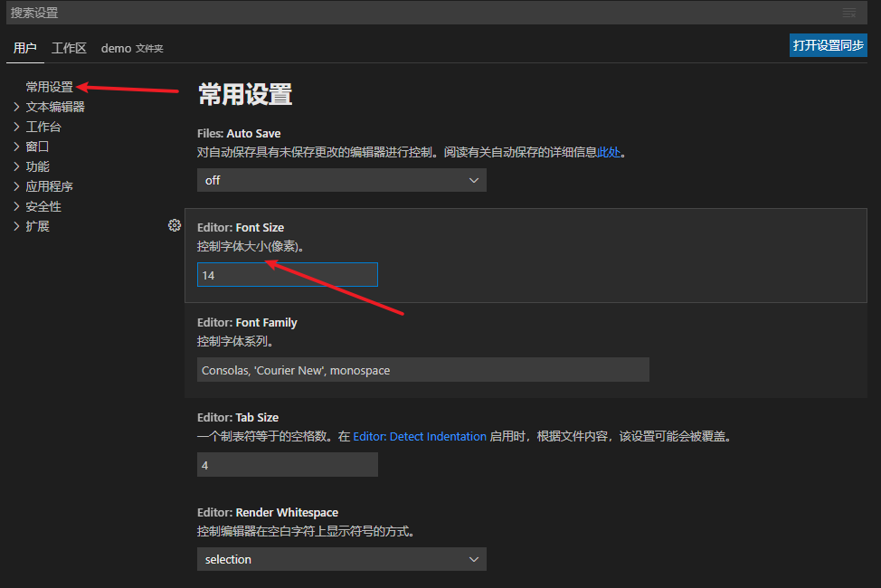This screenshot has width=881, height=588.
Task: Open the Files: Auto Save dropdown
Action: click(x=341, y=179)
